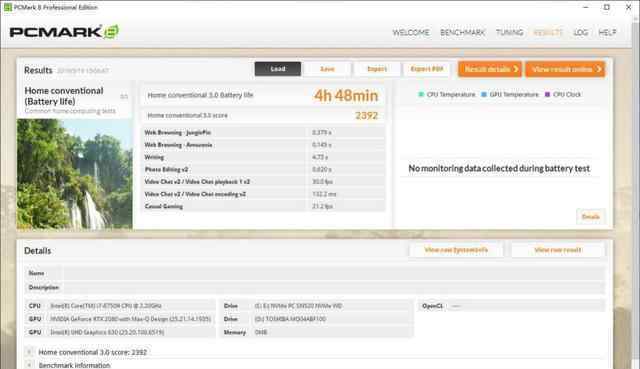Toggle the GPU Temperature legend marker
The height and width of the screenshot is (369, 640).
(x=484, y=94)
